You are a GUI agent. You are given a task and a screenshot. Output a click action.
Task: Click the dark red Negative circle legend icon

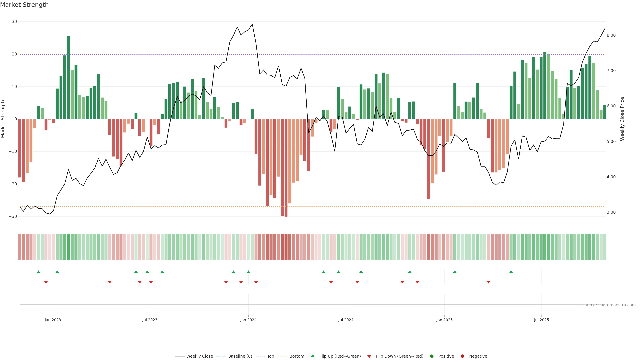[462, 356]
